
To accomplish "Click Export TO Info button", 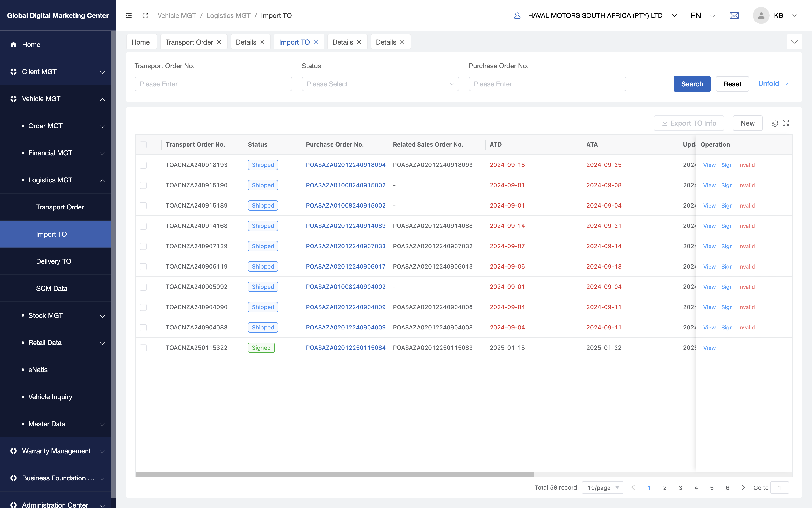I will (x=689, y=123).
